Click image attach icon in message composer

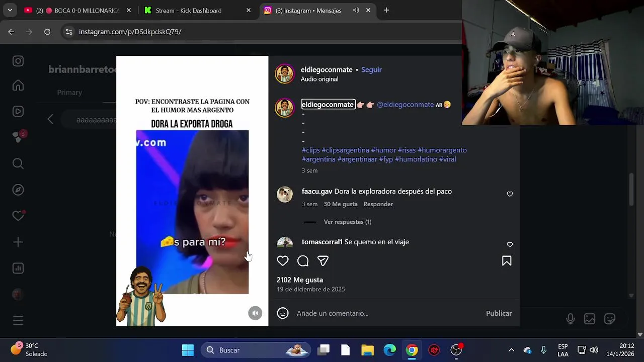590,319
